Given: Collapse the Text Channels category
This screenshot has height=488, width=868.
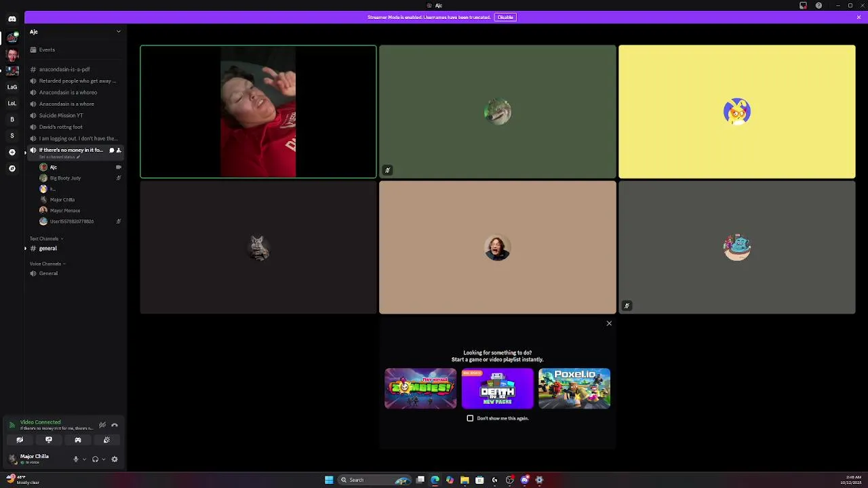Looking at the screenshot, I should [46, 239].
